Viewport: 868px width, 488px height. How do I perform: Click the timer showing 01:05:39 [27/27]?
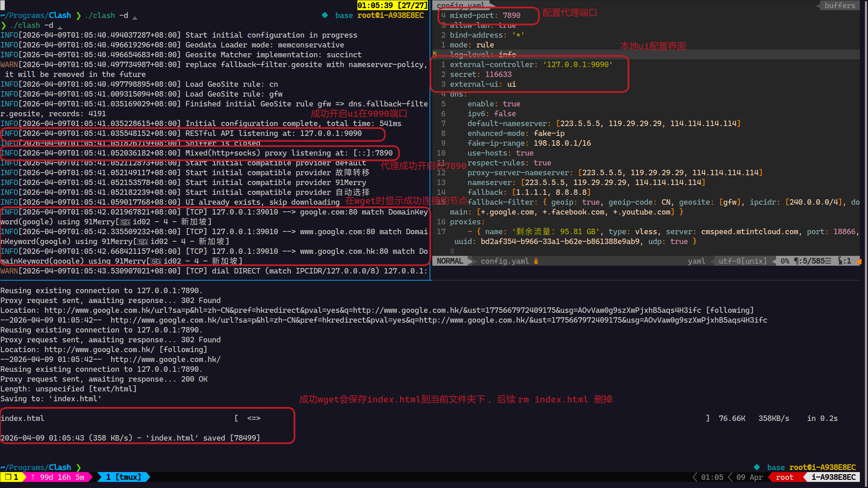[x=392, y=5]
